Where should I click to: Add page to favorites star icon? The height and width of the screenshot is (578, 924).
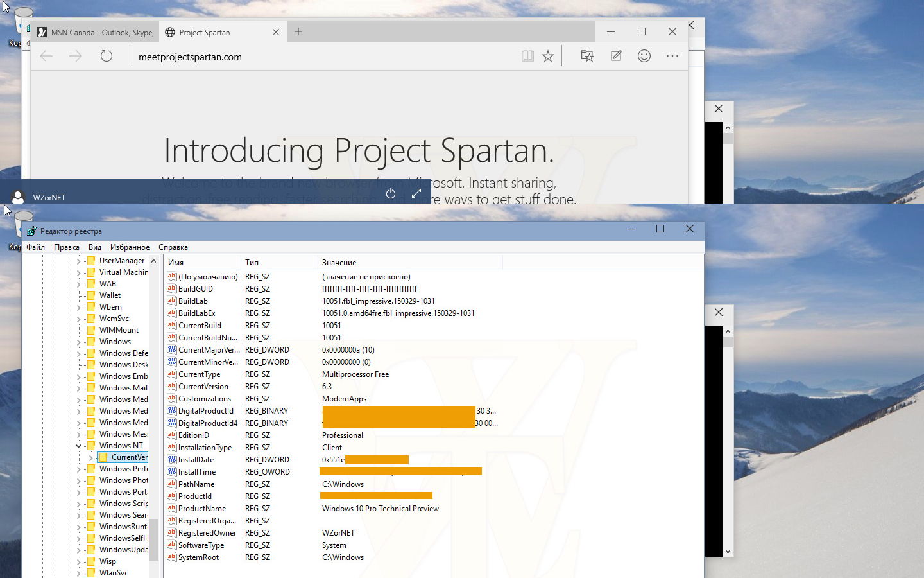pyautogui.click(x=548, y=57)
